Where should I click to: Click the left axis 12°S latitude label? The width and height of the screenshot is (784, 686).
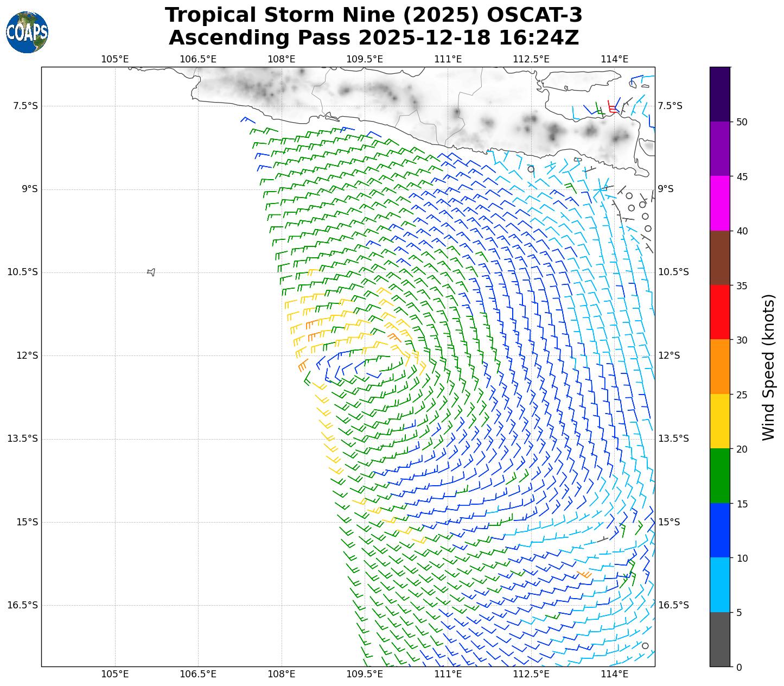pyautogui.click(x=27, y=355)
